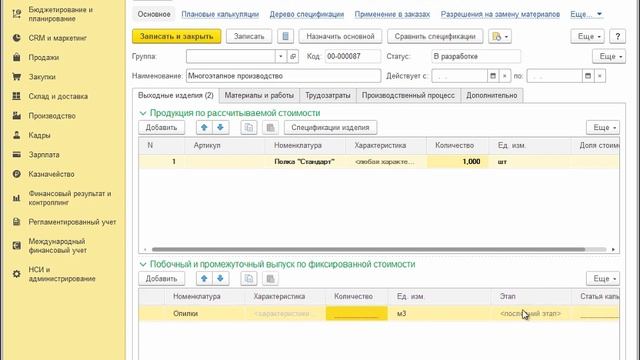This screenshot has height=360, width=640.
Task: Open Еще menu of Продукция table
Action: 603,127
